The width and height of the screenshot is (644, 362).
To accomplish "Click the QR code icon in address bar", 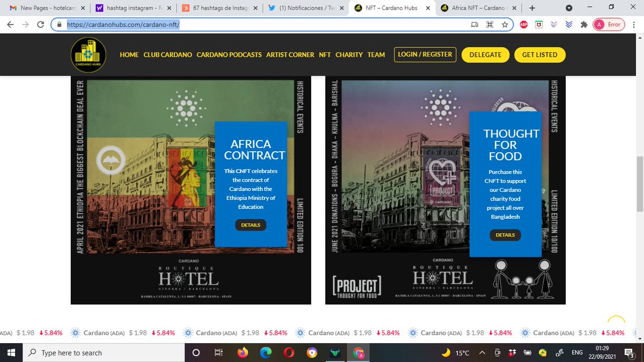I will point(489,25).
